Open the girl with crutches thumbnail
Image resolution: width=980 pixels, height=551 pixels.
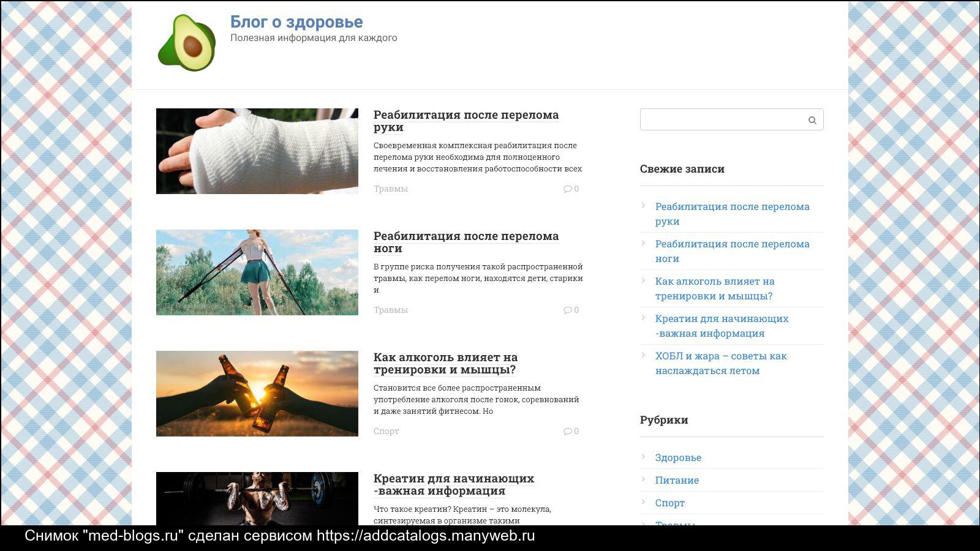(257, 272)
